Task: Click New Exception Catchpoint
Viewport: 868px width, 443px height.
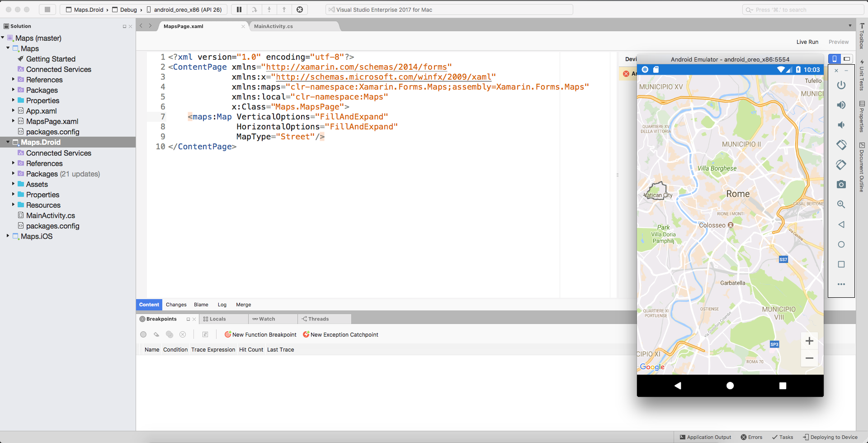Action: [340, 335]
